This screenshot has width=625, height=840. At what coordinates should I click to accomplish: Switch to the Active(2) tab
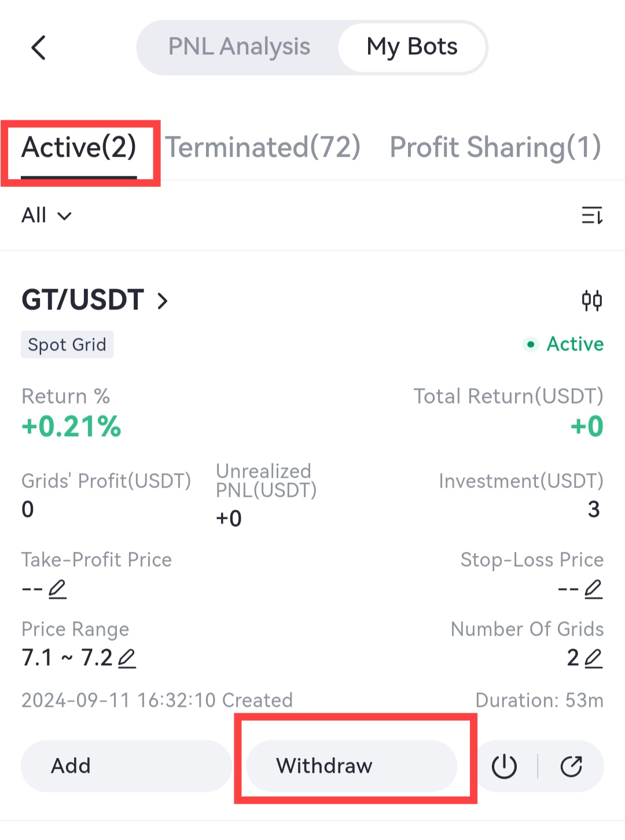point(79,148)
